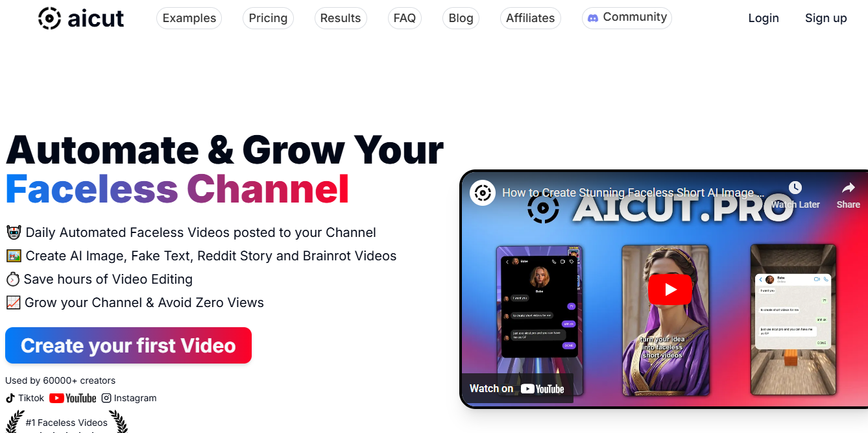Go to the Pricing page

point(268,18)
